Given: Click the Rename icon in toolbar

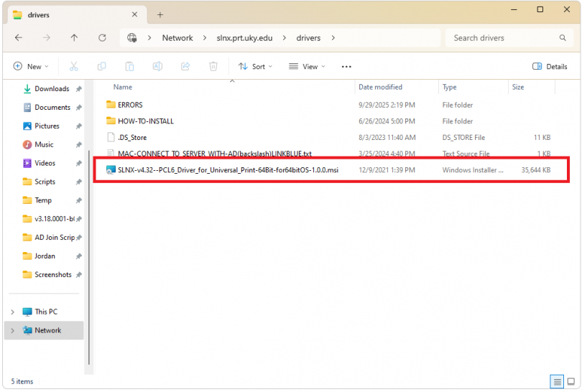Looking at the screenshot, I should pyautogui.click(x=157, y=67).
